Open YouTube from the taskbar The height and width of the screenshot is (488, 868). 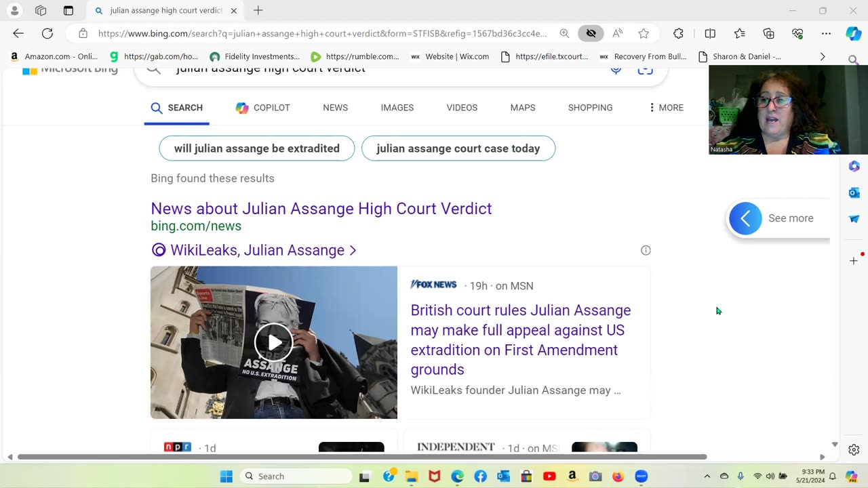click(549, 476)
